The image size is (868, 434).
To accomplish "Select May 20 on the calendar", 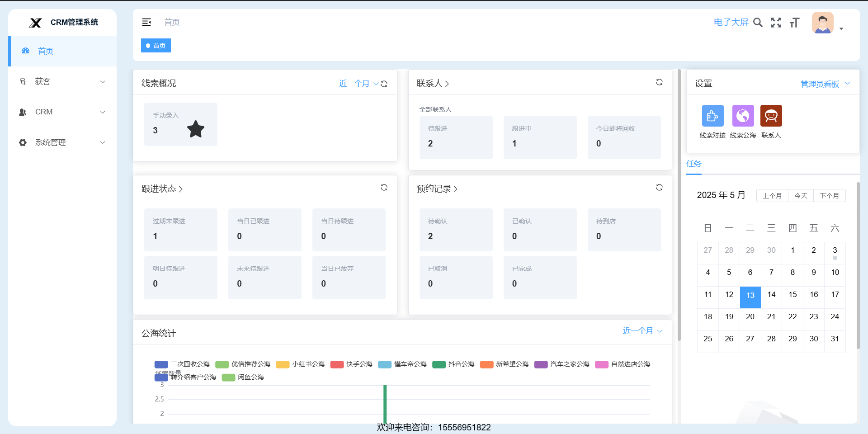I will click(x=750, y=317).
